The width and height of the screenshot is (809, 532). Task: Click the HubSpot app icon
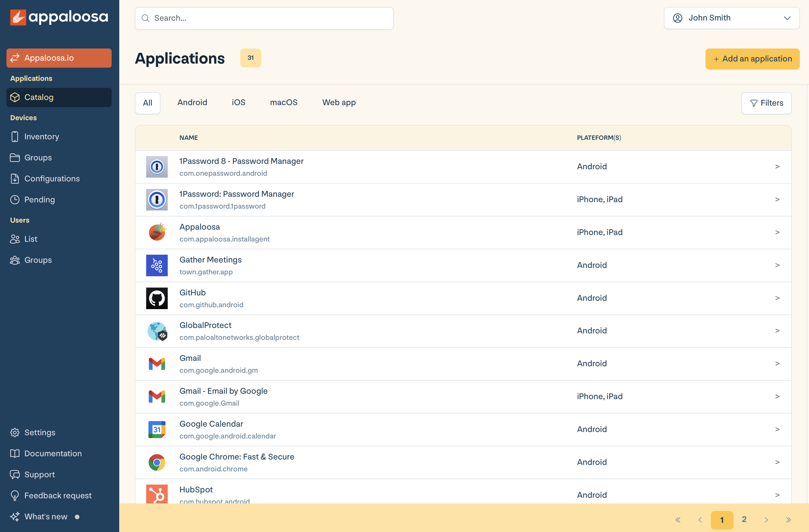click(x=157, y=494)
